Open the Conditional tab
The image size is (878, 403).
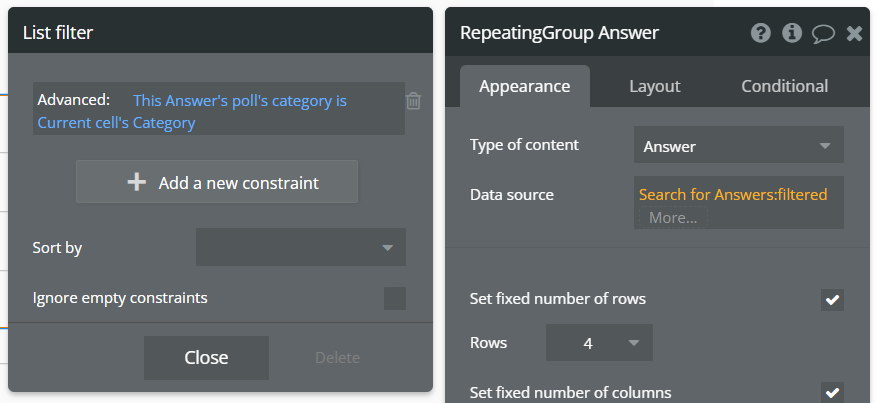(784, 86)
